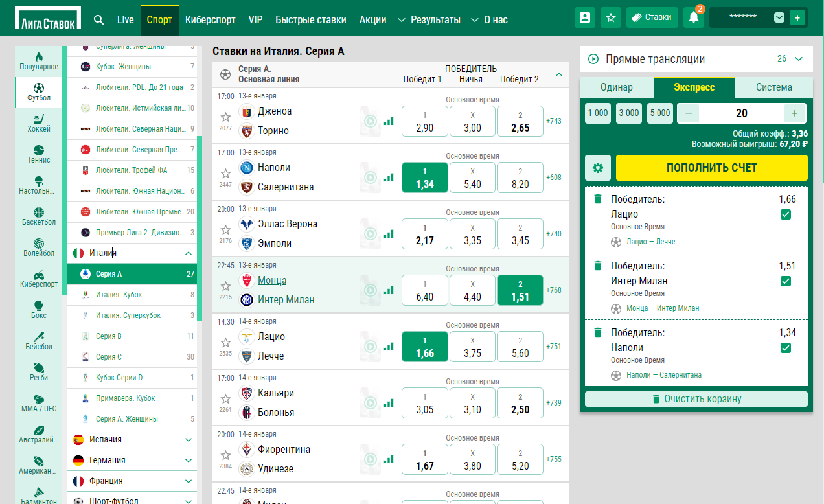Open Италия. Кубок league row
This screenshot has height=504, width=824.
tap(132, 295)
